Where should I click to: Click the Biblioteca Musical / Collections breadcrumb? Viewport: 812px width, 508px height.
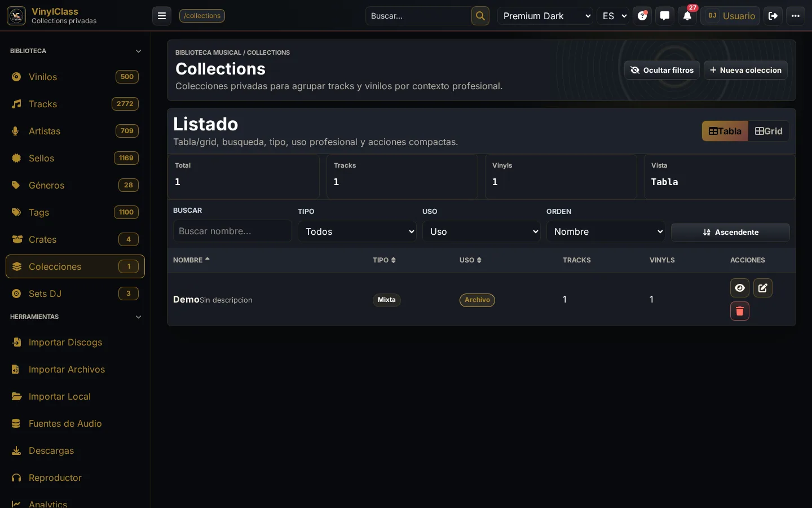232,52
